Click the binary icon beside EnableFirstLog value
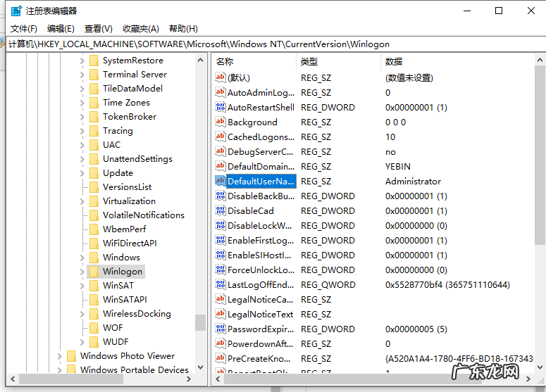The height and width of the screenshot is (392, 546). coord(220,240)
